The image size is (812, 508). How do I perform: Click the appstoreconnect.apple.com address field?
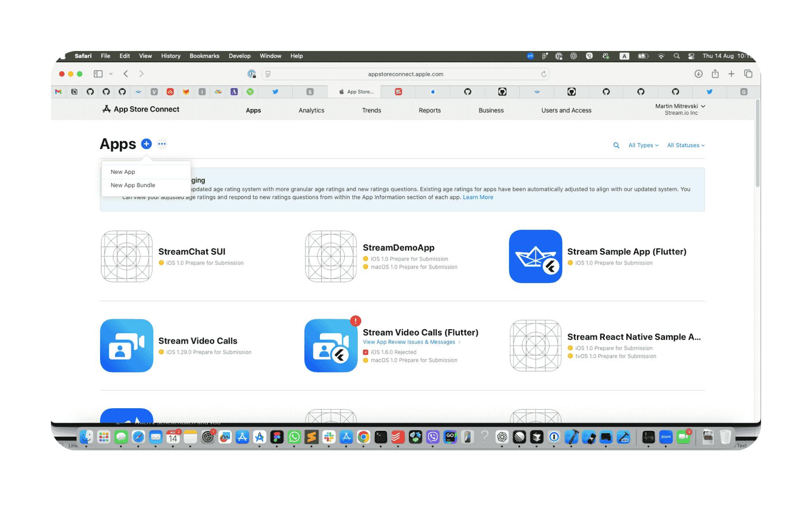pos(406,74)
